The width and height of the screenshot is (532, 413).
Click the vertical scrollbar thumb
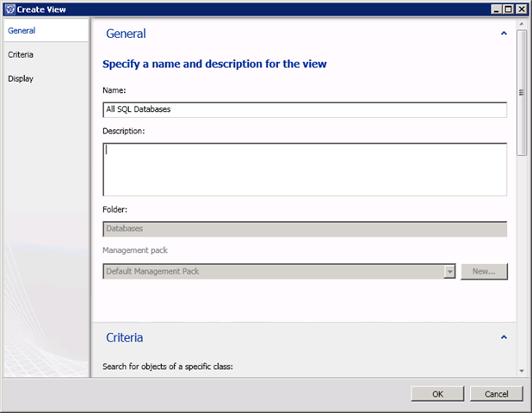coord(522,93)
